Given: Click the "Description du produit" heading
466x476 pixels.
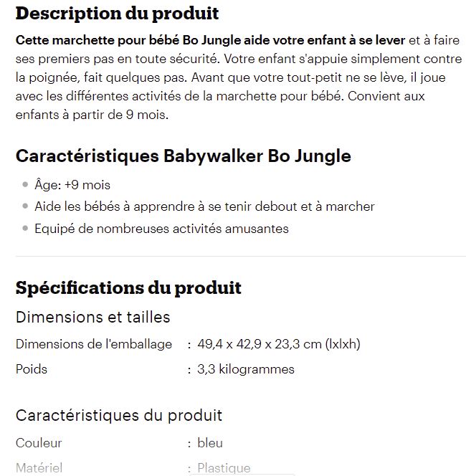Looking at the screenshot, I should [x=117, y=14].
